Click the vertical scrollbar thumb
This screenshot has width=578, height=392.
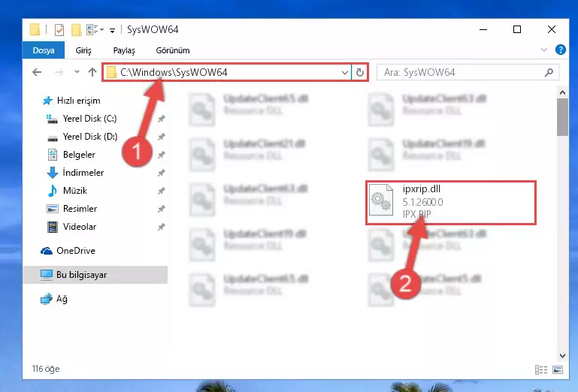[x=562, y=117]
